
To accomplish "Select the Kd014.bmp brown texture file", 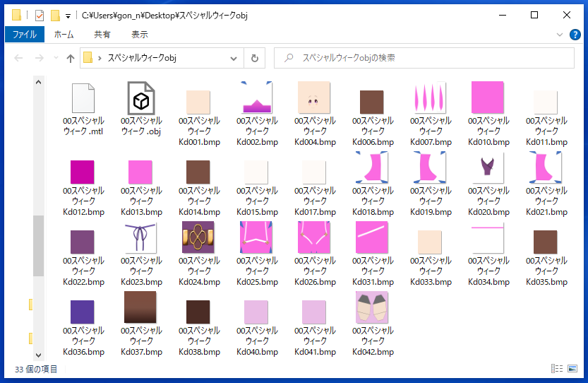I will 198,172.
